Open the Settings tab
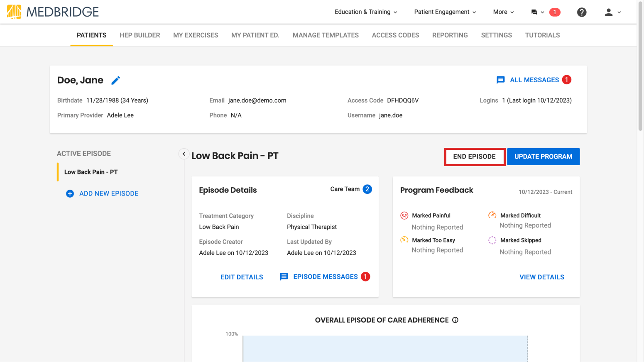The width and height of the screenshot is (644, 362). pyautogui.click(x=497, y=35)
